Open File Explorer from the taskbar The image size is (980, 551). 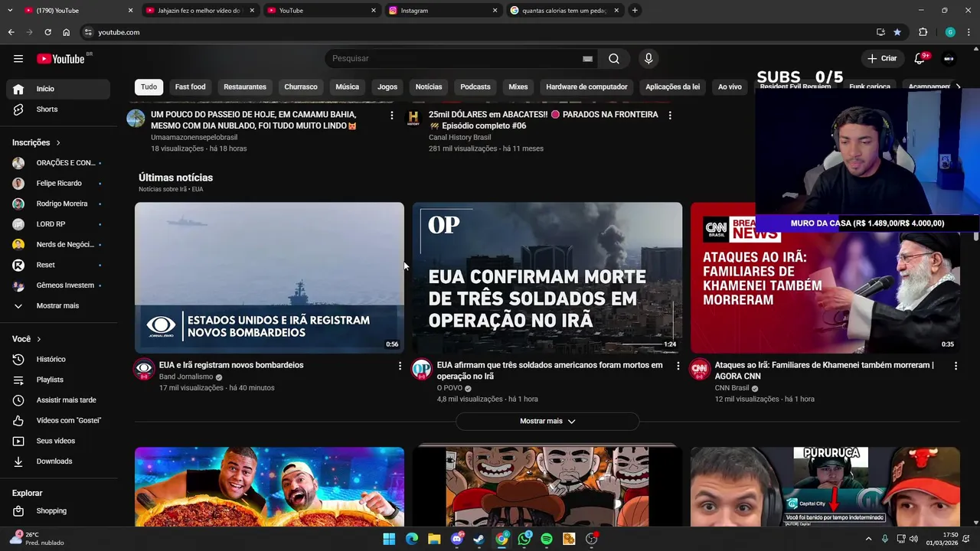(434, 539)
